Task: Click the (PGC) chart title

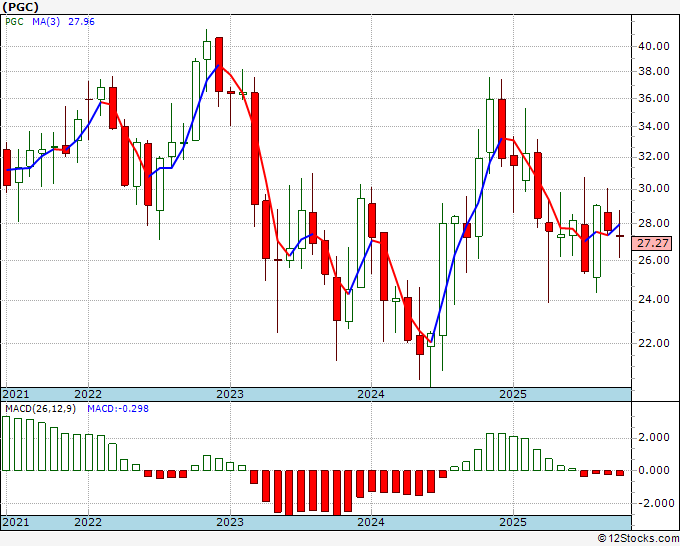Action: pyautogui.click(x=20, y=7)
